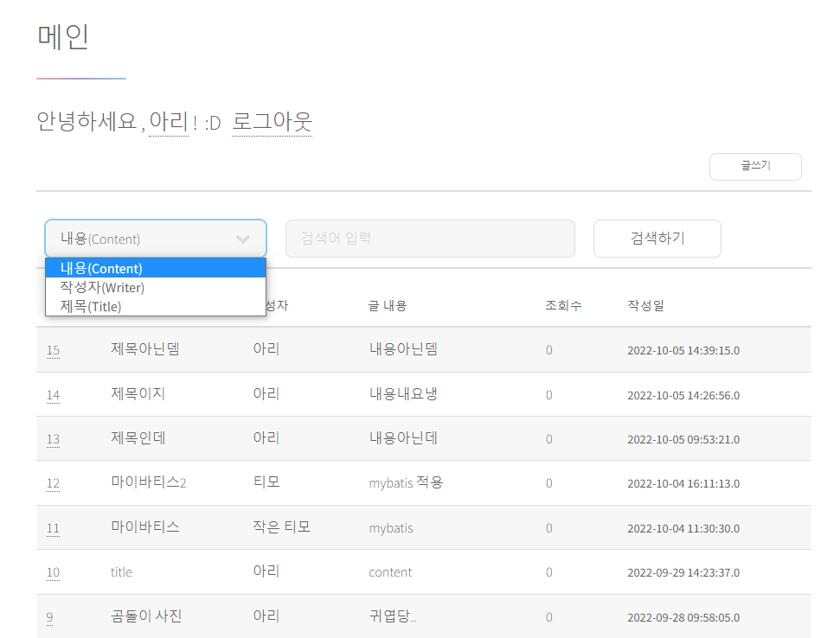Image resolution: width=840 pixels, height=638 pixels.
Task: Open post number 11 link
Action: pos(53,528)
